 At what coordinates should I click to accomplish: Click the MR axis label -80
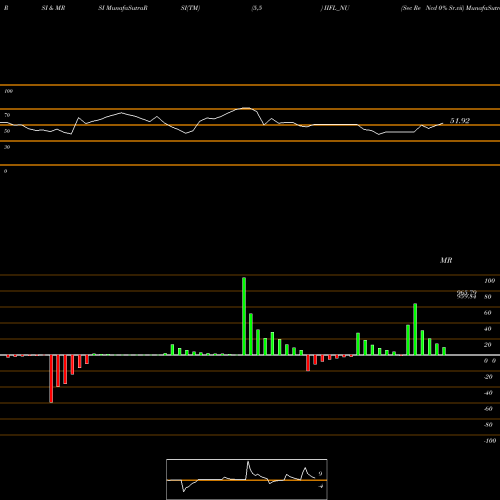tap(488, 425)
